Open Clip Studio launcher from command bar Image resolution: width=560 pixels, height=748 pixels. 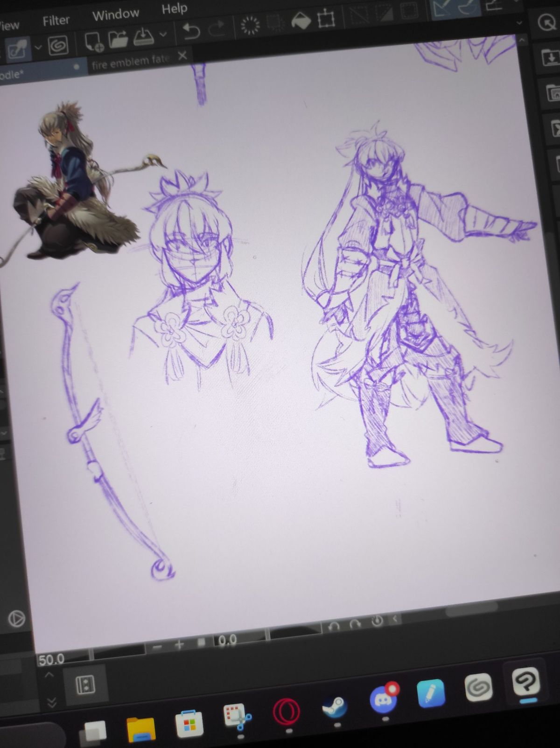tap(58, 46)
